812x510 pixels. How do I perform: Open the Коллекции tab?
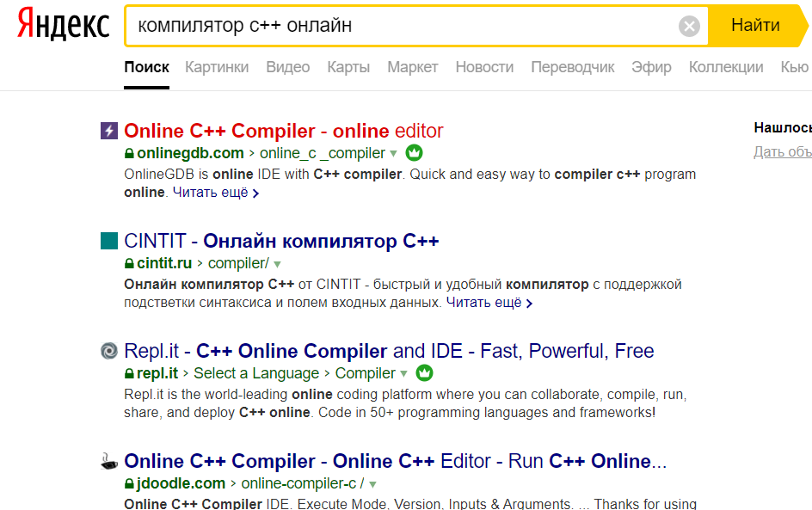726,67
